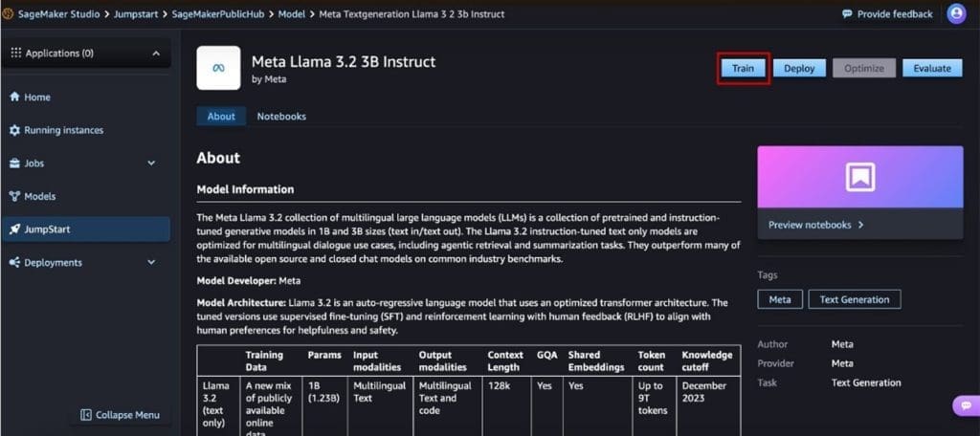
Task: Click the Evaluate button
Action: pyautogui.click(x=931, y=68)
